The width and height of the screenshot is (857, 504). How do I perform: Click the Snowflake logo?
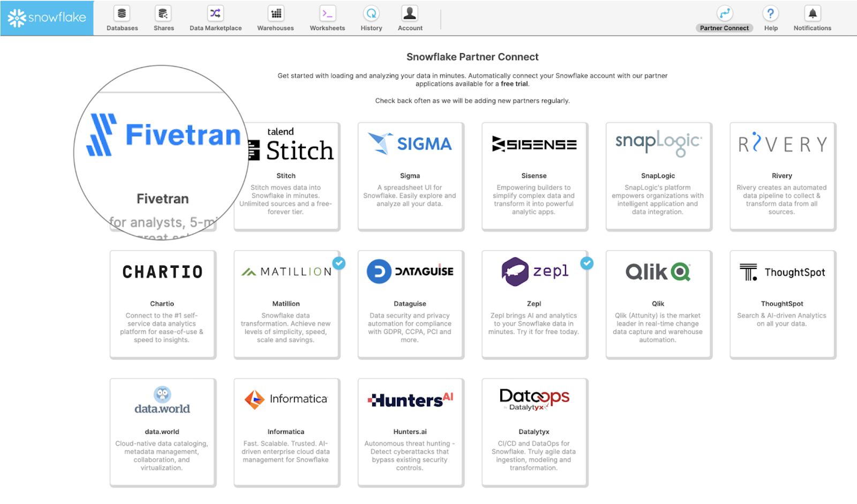[47, 18]
